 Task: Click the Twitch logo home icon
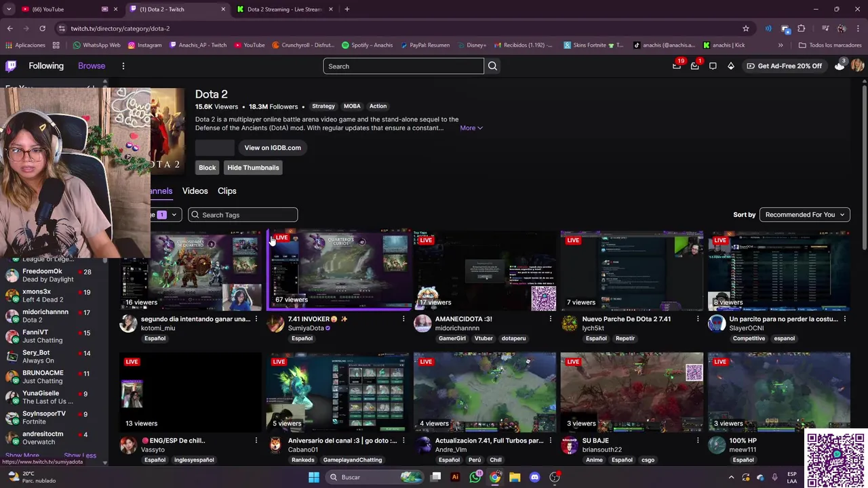tap(11, 66)
